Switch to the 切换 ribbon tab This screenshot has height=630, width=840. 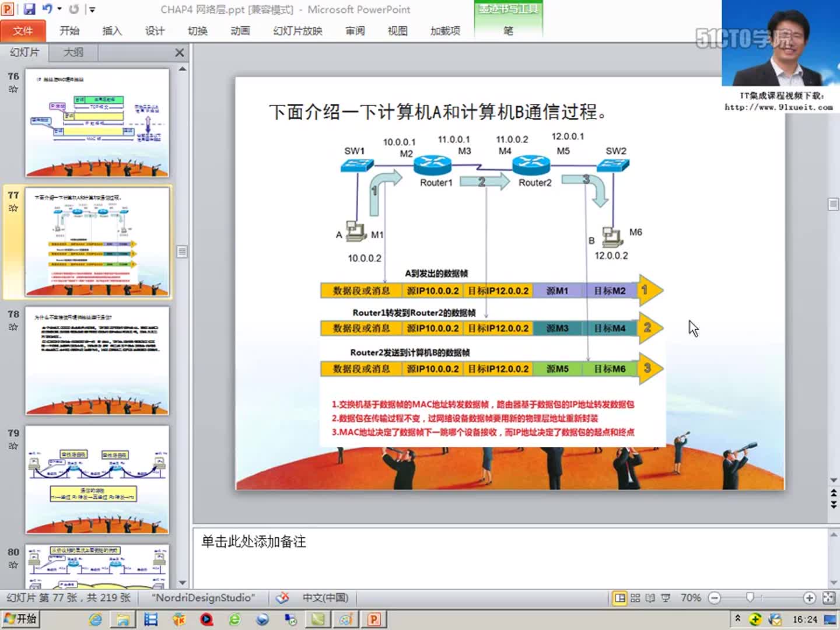pos(198,31)
